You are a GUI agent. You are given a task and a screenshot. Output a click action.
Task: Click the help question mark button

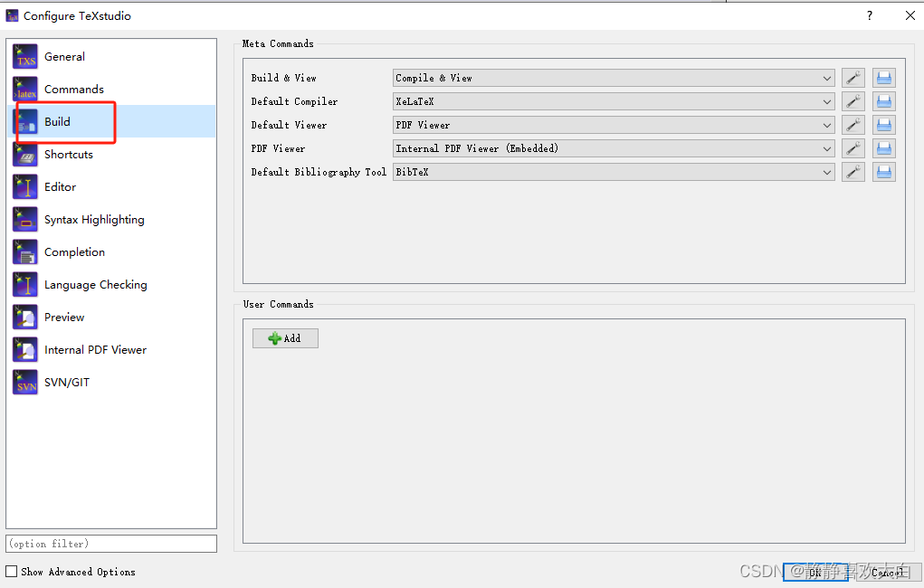(x=870, y=16)
